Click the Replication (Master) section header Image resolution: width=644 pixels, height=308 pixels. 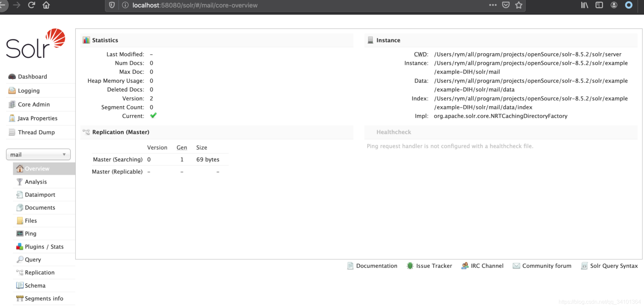pyautogui.click(x=217, y=132)
